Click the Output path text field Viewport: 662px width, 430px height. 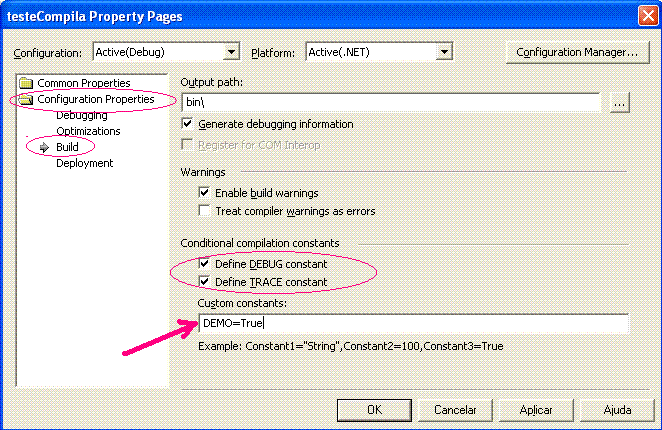391,102
